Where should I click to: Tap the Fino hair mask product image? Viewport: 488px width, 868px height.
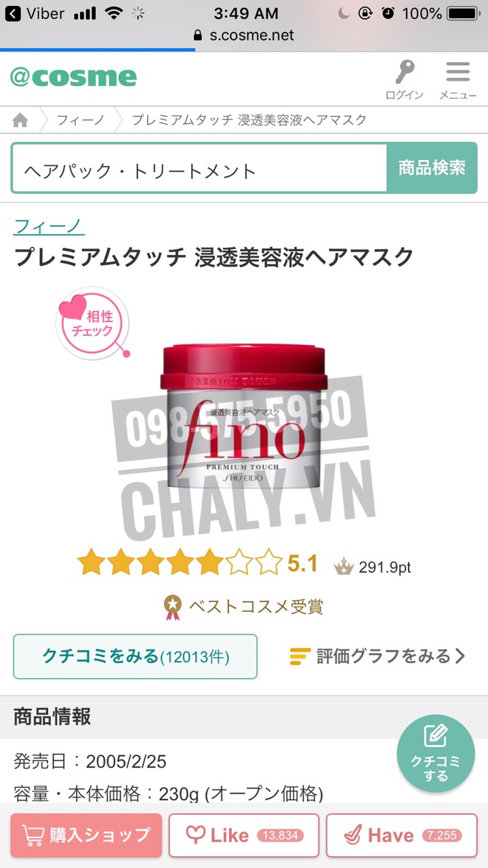click(245, 416)
